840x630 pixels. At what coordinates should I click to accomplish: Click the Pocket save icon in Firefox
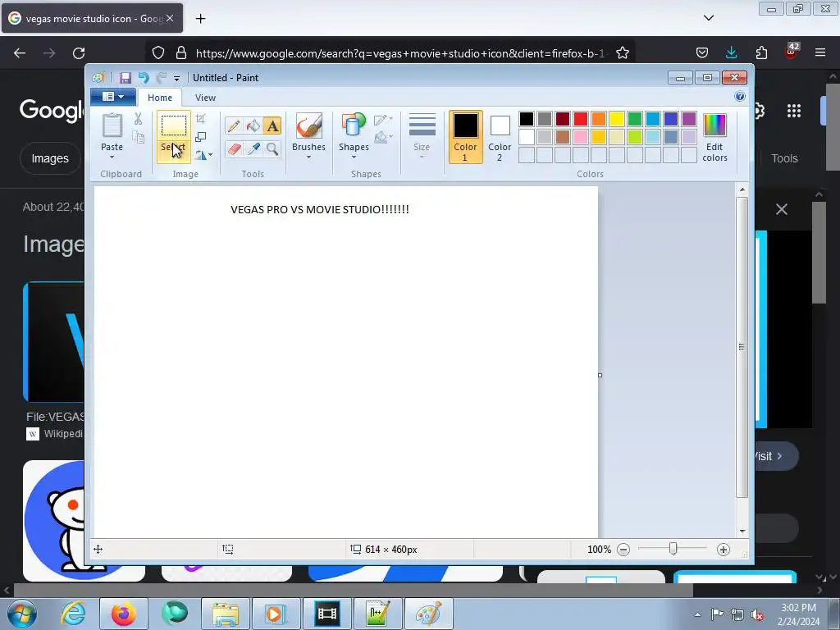pyautogui.click(x=702, y=52)
